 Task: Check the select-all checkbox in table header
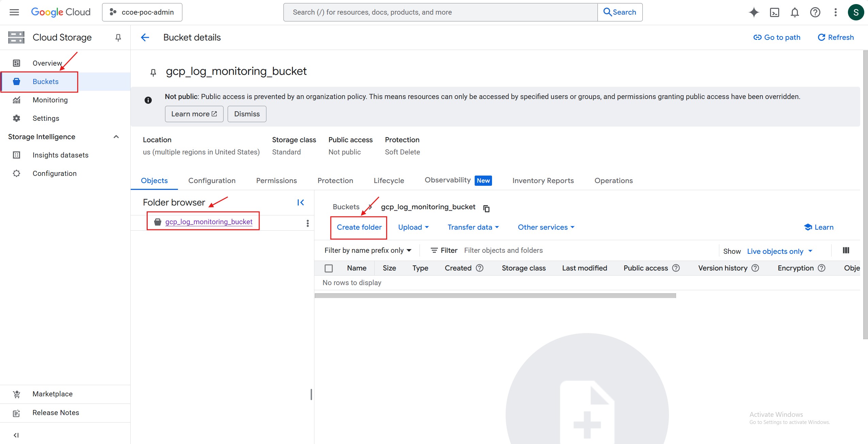point(329,268)
